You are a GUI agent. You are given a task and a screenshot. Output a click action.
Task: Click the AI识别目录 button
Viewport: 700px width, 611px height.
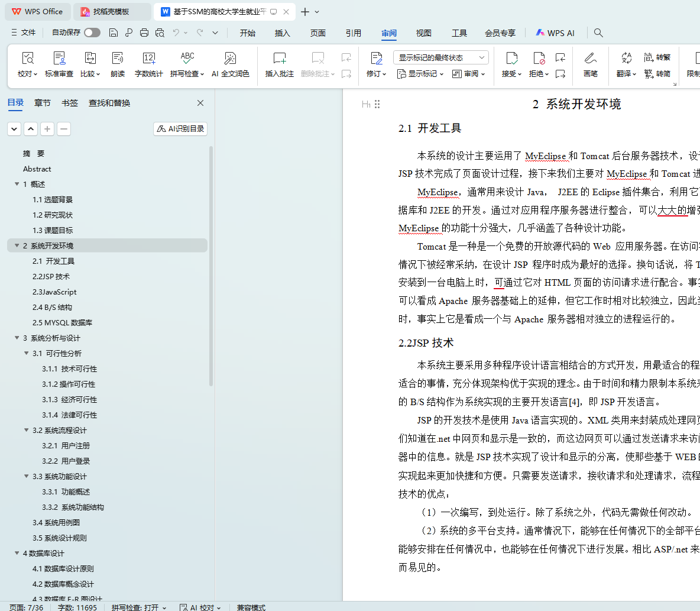pos(180,129)
